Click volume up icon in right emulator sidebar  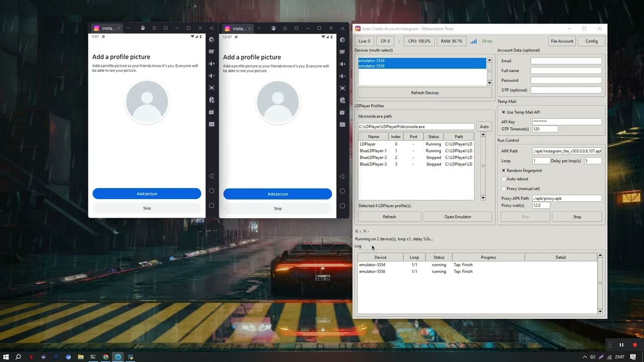click(342, 64)
